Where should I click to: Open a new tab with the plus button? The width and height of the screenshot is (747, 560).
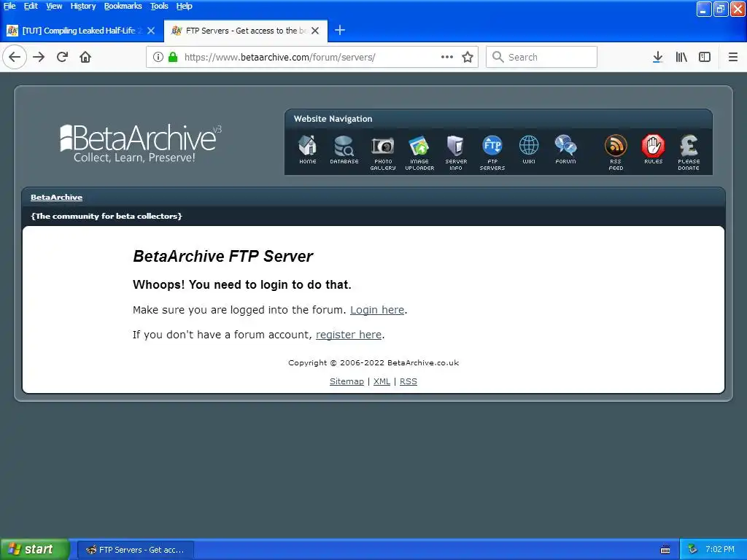340,31
